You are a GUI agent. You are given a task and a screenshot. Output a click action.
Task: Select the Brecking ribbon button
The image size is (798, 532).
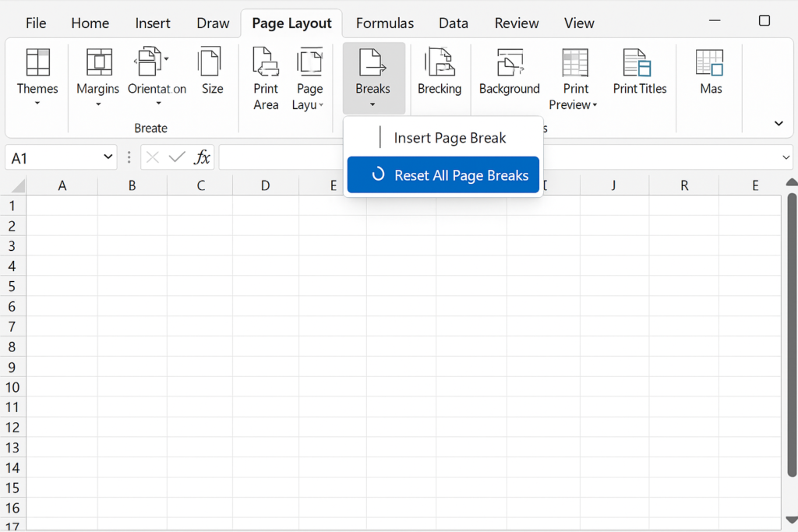[440, 71]
